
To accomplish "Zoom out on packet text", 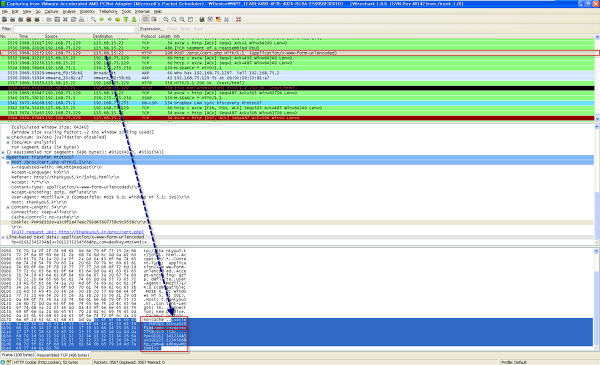I will click(174, 20).
